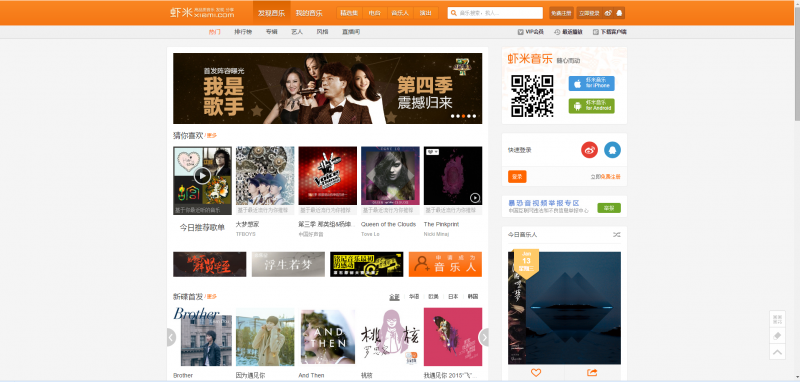The width and height of the screenshot is (800, 382).
Task: Open the 桃核 album cover
Action: click(x=390, y=337)
